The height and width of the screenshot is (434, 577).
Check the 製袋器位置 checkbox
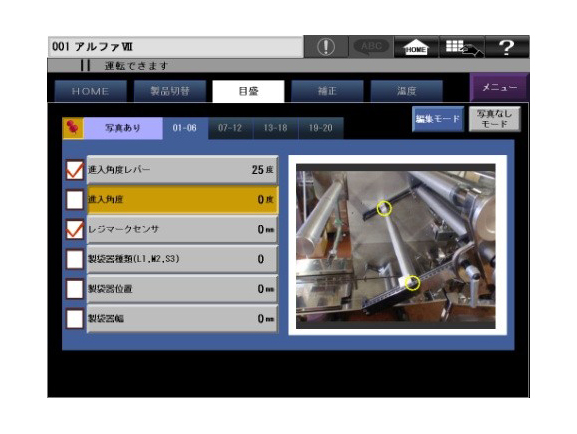[75, 289]
